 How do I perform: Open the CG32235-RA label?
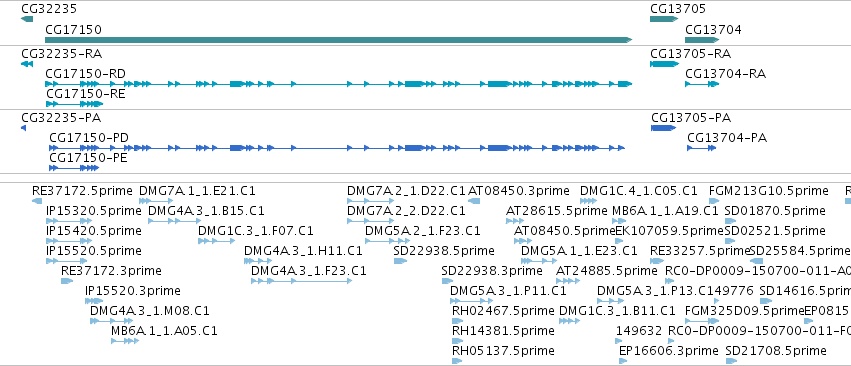(x=61, y=54)
